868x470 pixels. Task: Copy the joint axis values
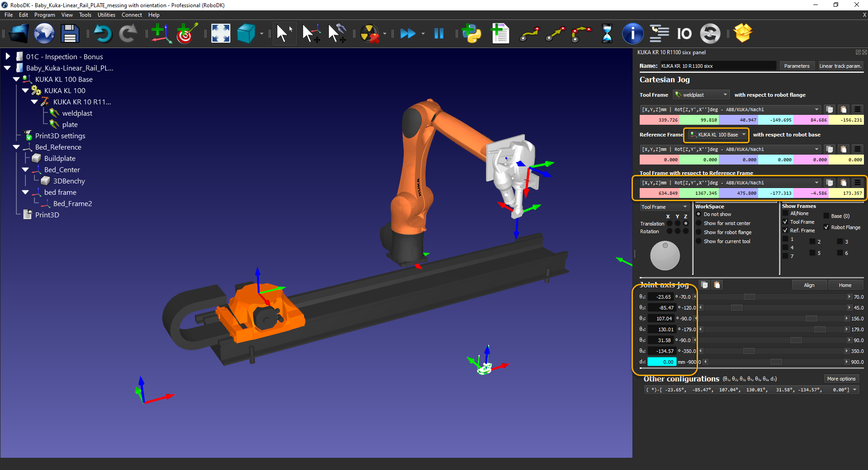[704, 285]
